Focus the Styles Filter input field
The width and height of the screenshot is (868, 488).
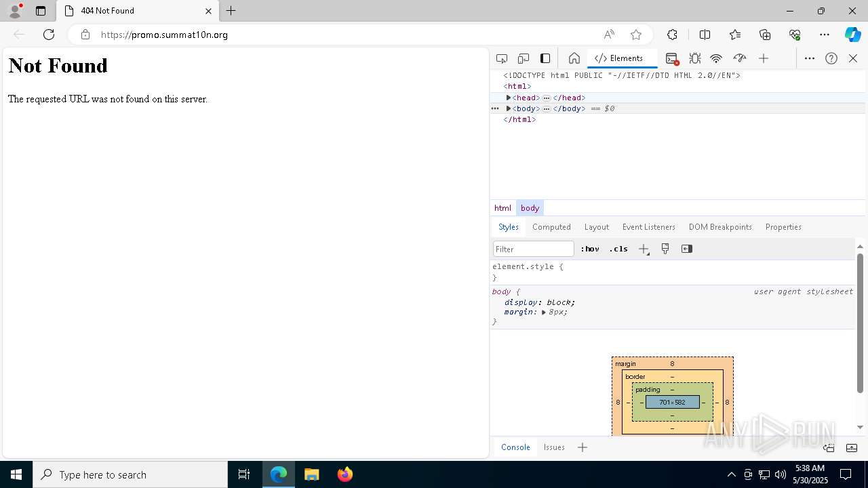point(533,249)
